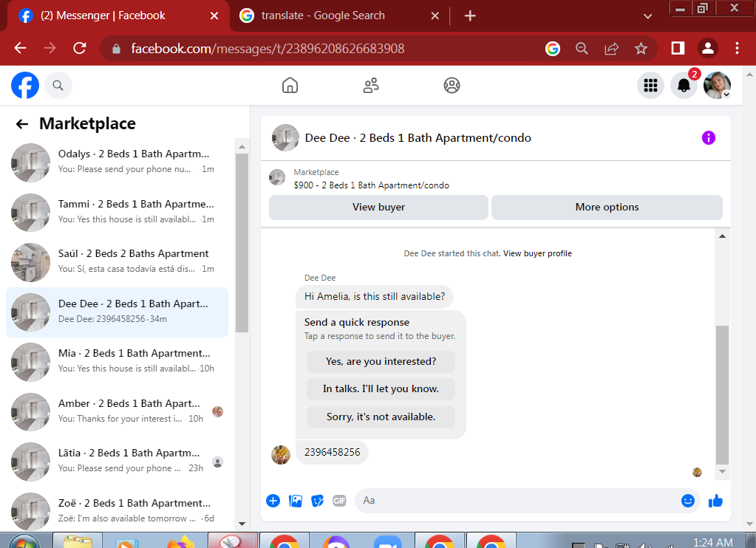Image resolution: width=756 pixels, height=548 pixels.
Task: Open Chrome's three-dot menu
Action: (x=737, y=48)
